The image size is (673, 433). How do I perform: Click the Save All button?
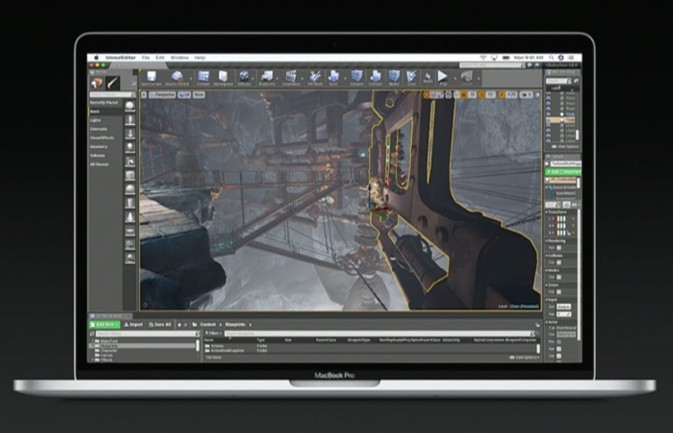pos(160,324)
